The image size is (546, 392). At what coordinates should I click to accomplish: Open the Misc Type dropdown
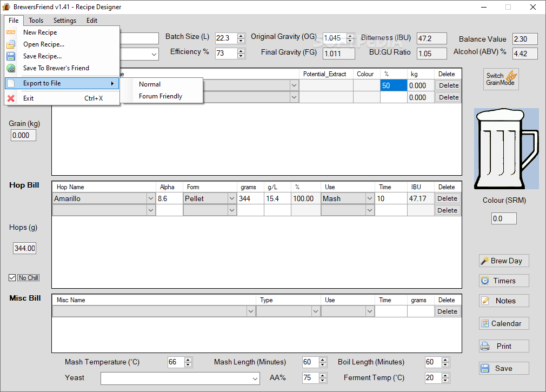(x=316, y=311)
